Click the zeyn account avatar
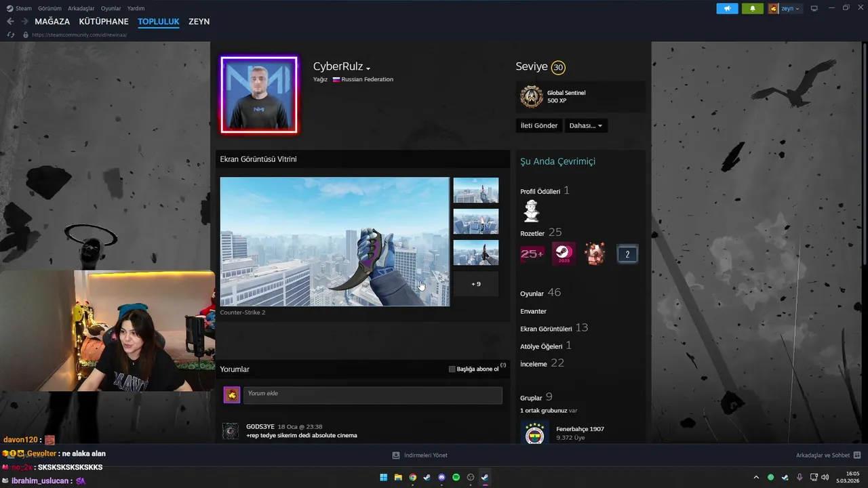The width and height of the screenshot is (868, 488). pyautogui.click(x=773, y=9)
